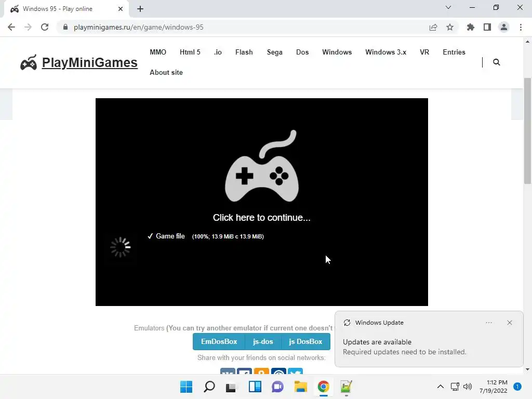Click the 'Updates are available' notification text

tap(377, 342)
